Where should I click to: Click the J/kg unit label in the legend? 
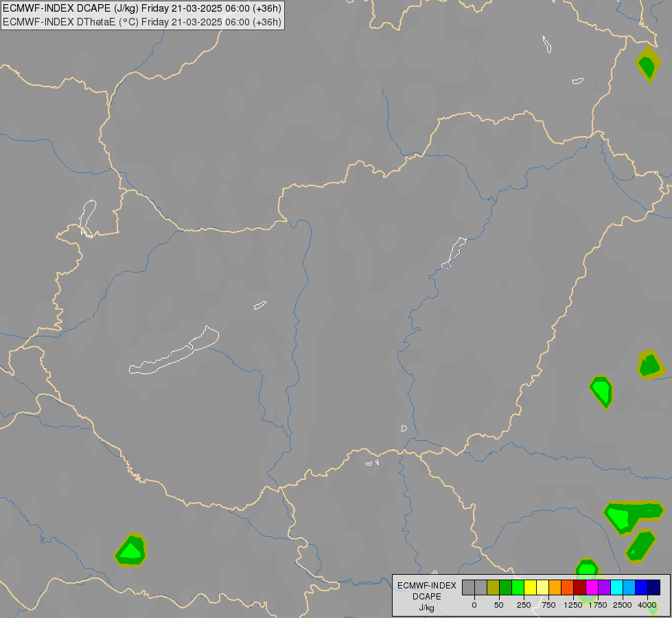427,608
